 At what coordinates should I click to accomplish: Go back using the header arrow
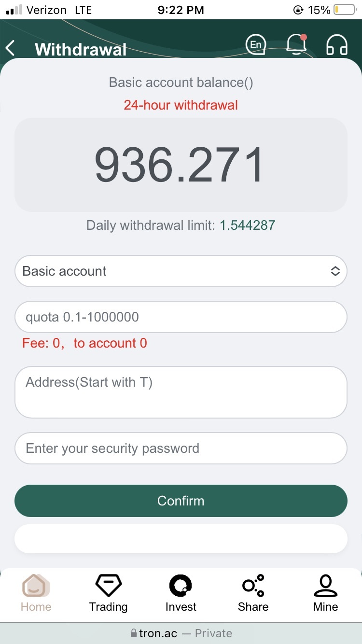click(x=10, y=48)
